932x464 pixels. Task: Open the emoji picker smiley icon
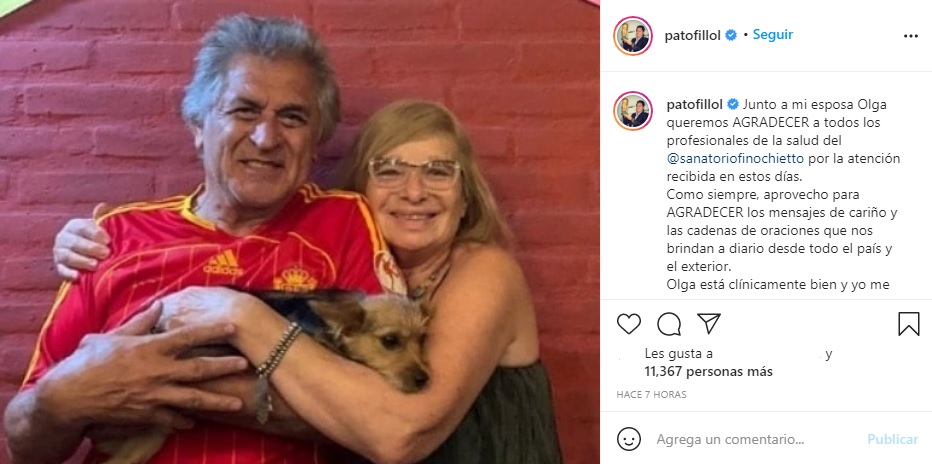click(x=629, y=439)
